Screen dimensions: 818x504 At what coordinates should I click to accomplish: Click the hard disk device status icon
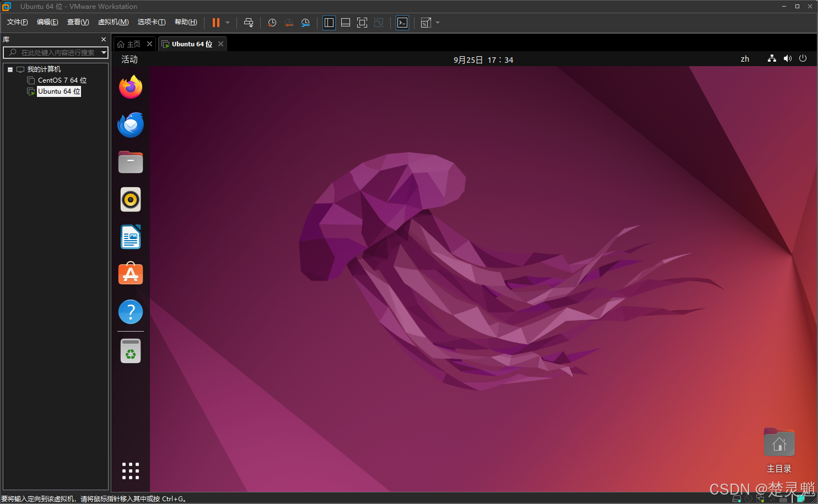coord(736,498)
